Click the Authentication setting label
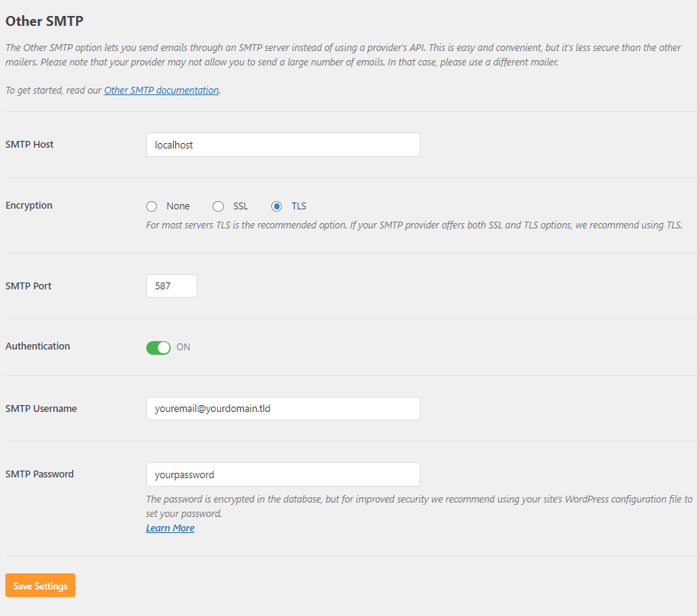Image resolution: width=697 pixels, height=616 pixels. click(x=38, y=346)
